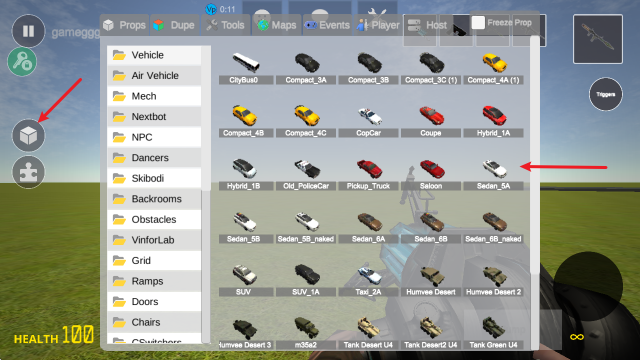The image size is (640, 360).
Task: Open the Maps tab
Action: click(277, 25)
